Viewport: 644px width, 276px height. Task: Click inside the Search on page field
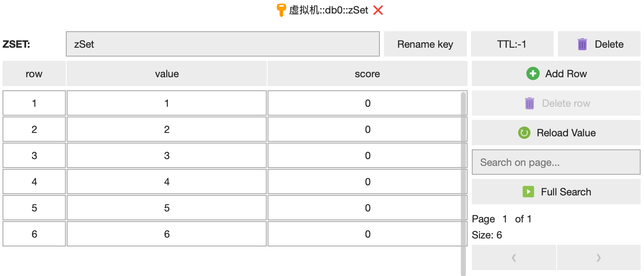click(x=556, y=162)
